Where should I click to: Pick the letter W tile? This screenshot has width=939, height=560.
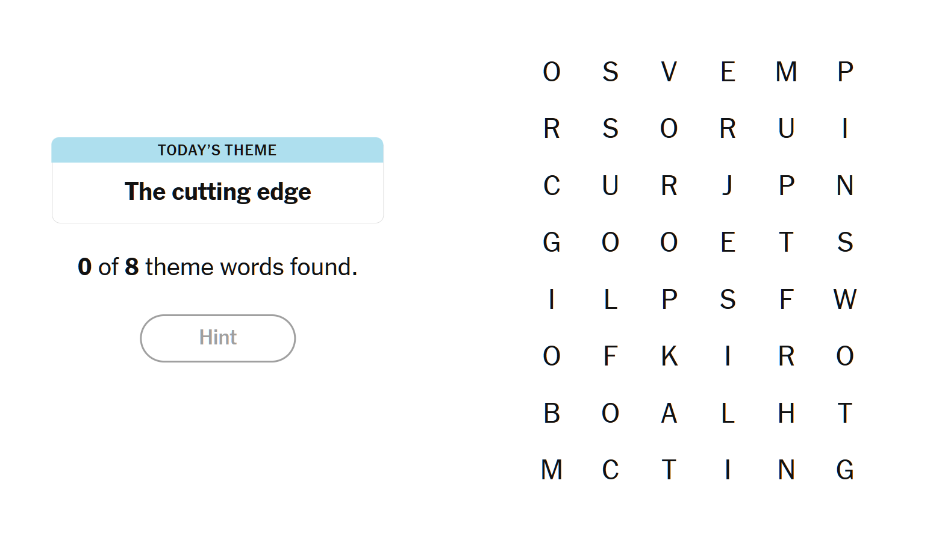coord(844,299)
